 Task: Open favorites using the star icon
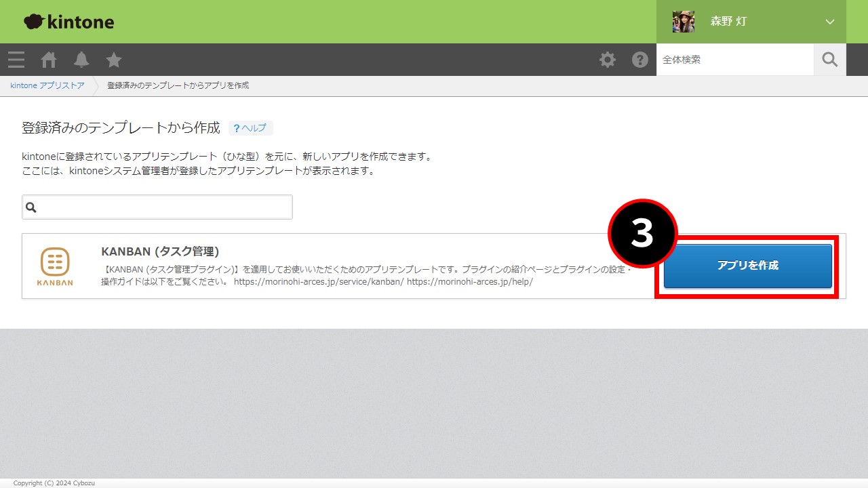click(114, 60)
